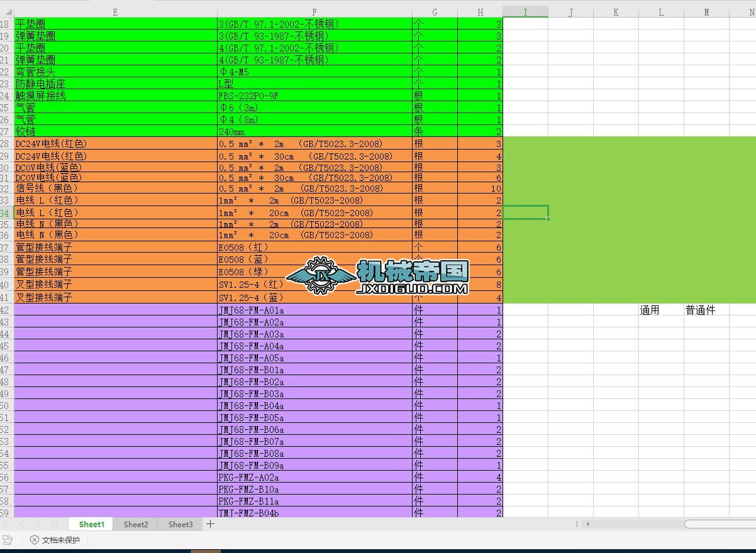Click the shield icon beside 文档未保护
Image resolution: width=756 pixels, height=553 pixels.
(34, 540)
